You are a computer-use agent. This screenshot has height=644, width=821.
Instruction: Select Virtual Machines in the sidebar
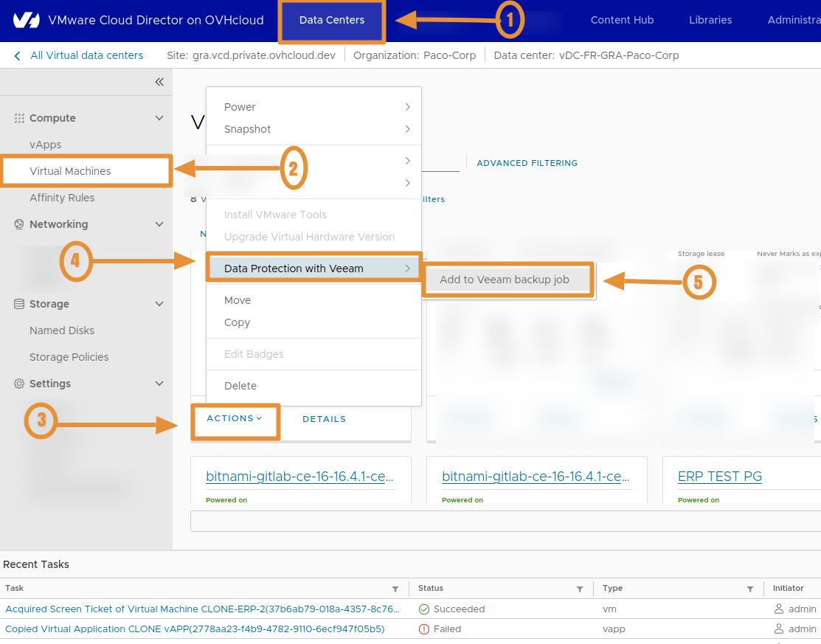pyautogui.click(x=70, y=171)
